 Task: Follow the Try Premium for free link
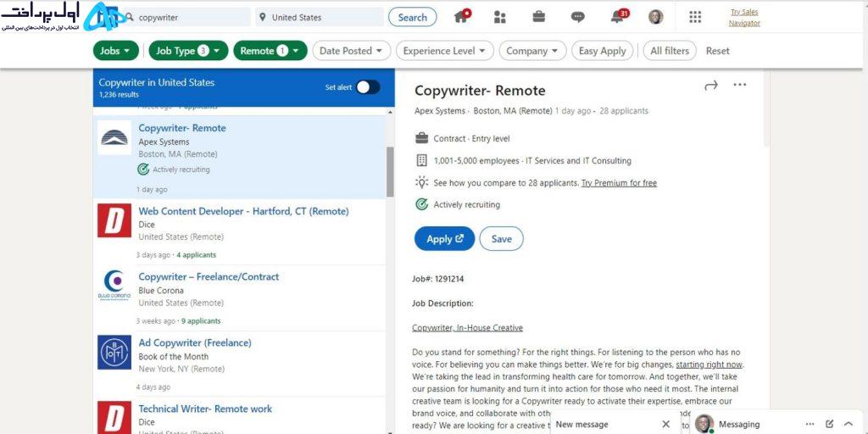pos(619,183)
